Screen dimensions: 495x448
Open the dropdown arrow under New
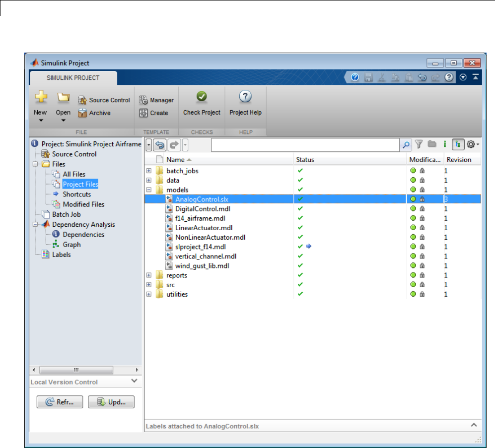coord(41,121)
